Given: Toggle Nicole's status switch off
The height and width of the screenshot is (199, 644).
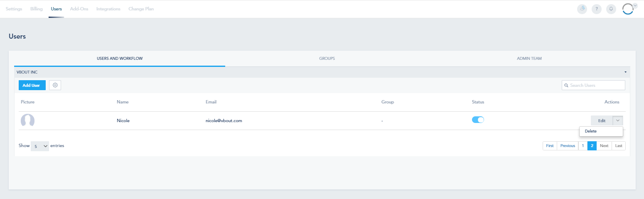Looking at the screenshot, I should [x=478, y=120].
